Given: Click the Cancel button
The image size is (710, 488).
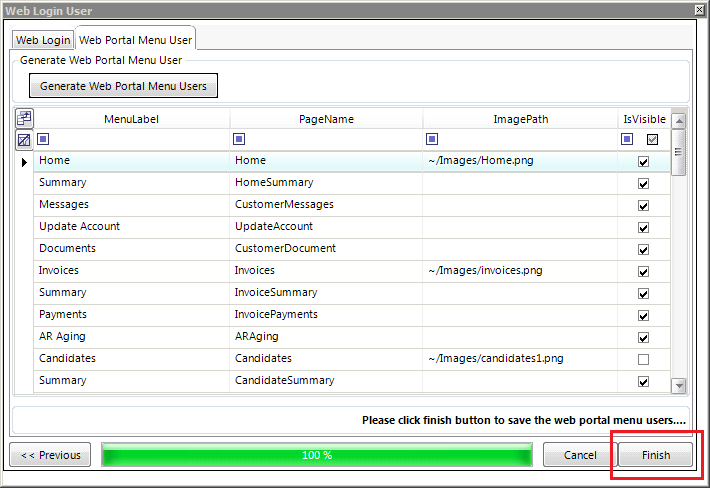Looking at the screenshot, I should [580, 455].
